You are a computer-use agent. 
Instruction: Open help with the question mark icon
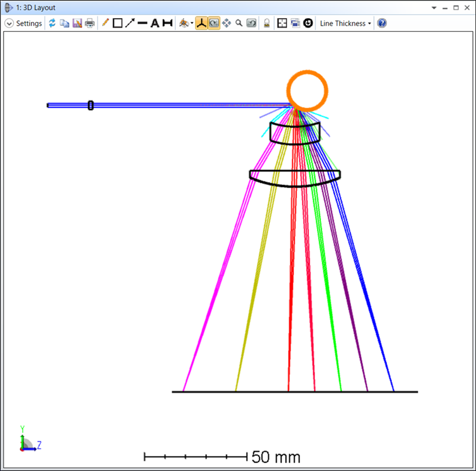pyautogui.click(x=382, y=23)
